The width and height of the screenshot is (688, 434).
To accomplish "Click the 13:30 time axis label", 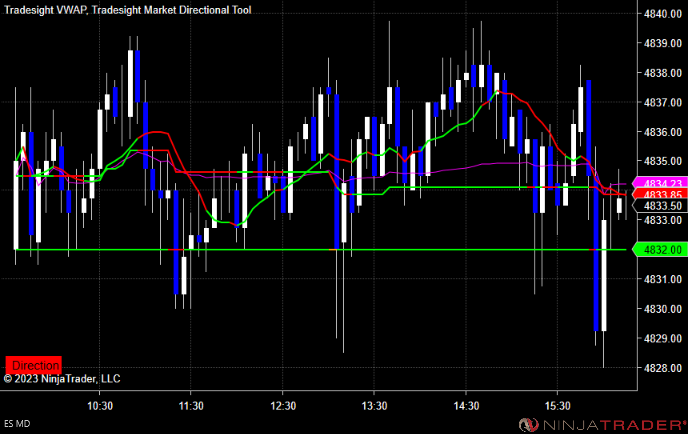I will 374,406.
